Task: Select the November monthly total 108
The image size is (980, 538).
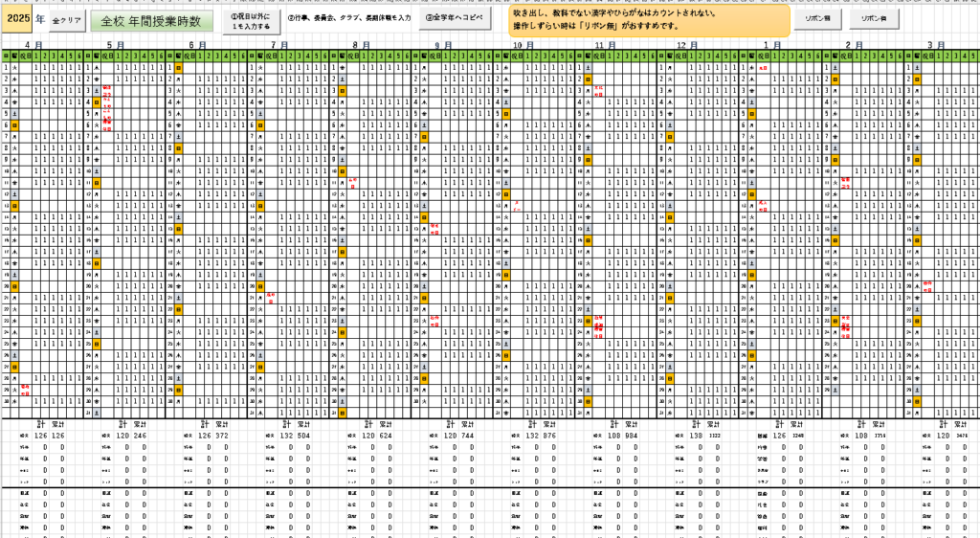Action: coord(614,436)
